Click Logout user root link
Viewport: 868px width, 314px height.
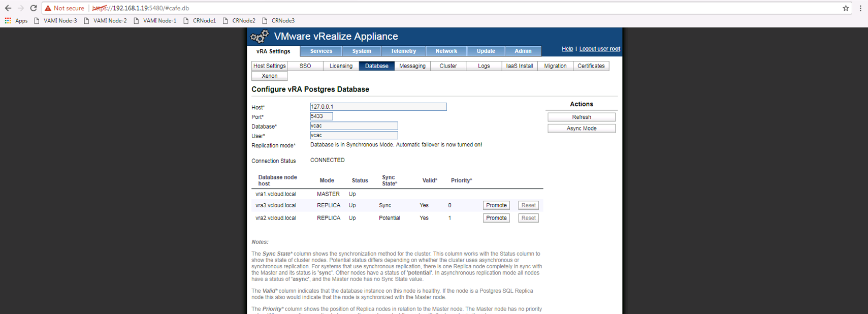click(600, 49)
